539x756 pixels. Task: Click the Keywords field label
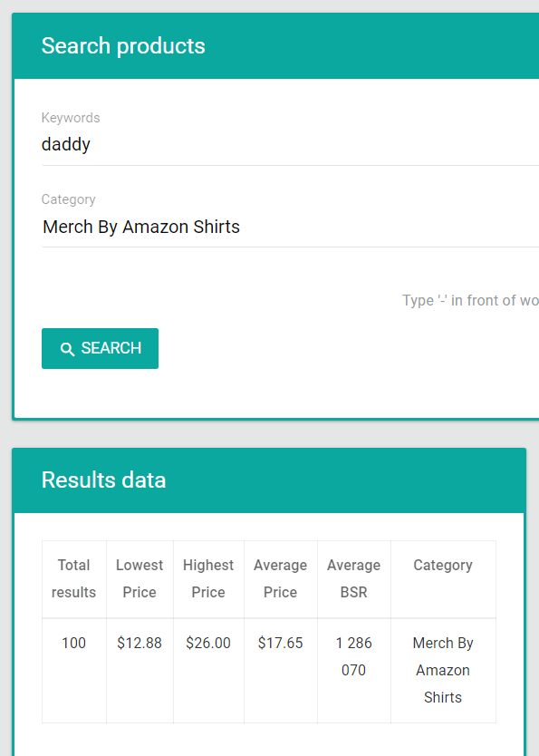click(x=71, y=118)
